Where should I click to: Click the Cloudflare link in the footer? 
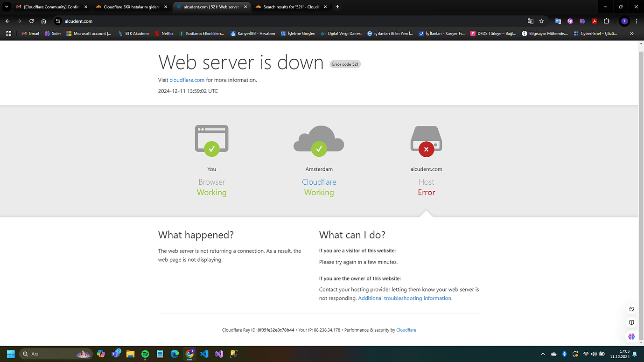pos(406,330)
